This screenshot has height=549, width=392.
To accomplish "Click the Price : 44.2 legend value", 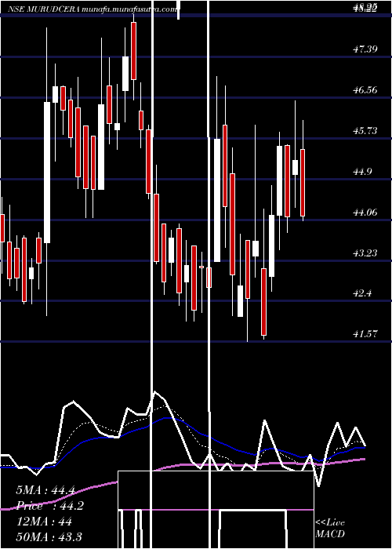I will point(49,506).
